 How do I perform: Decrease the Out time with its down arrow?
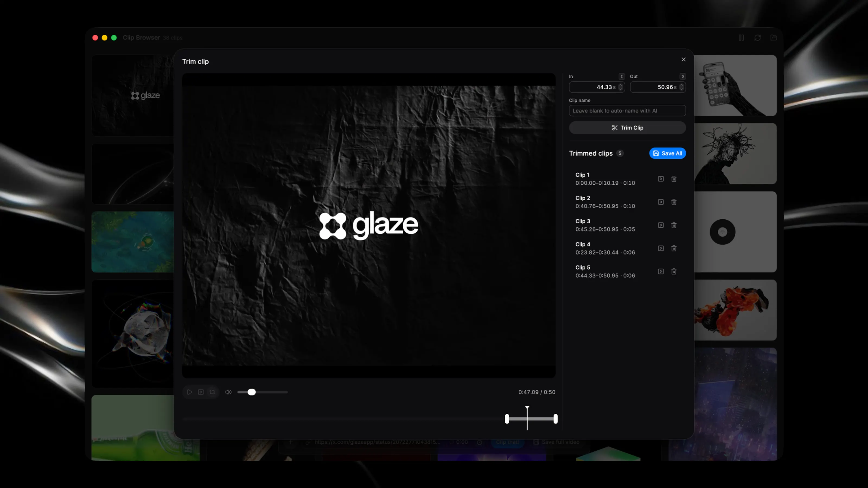click(682, 89)
